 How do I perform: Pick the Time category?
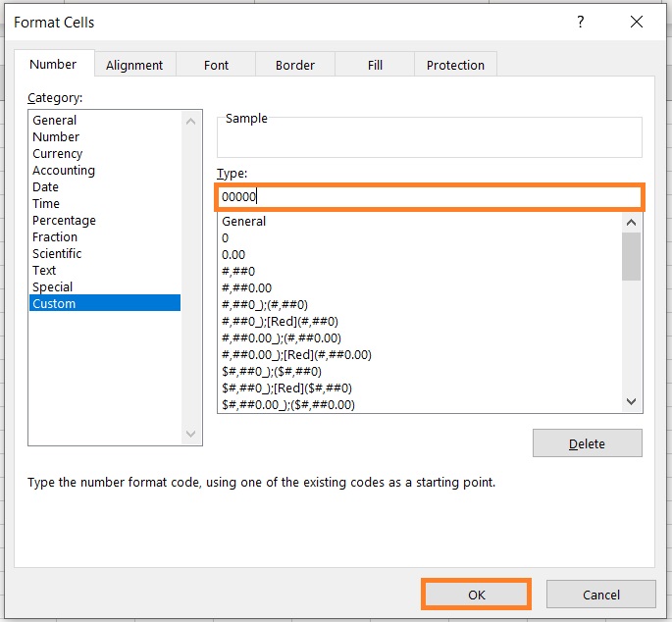click(105, 204)
